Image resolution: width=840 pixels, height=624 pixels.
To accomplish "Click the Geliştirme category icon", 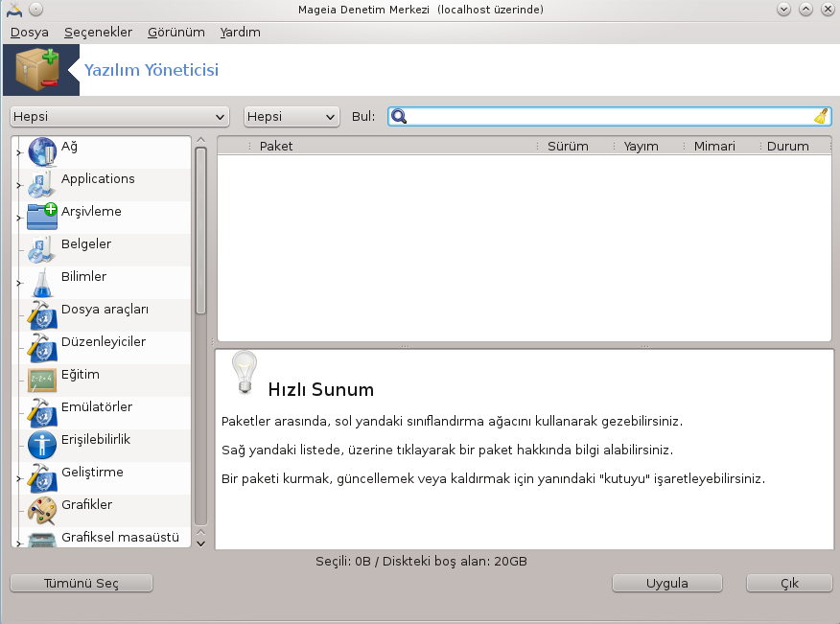I will 42,477.
